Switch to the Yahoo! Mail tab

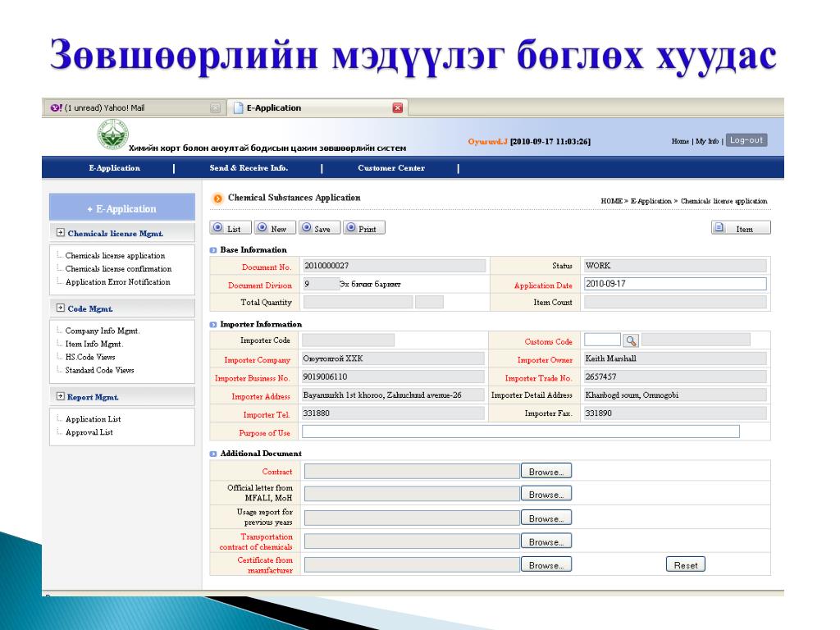tap(134, 107)
